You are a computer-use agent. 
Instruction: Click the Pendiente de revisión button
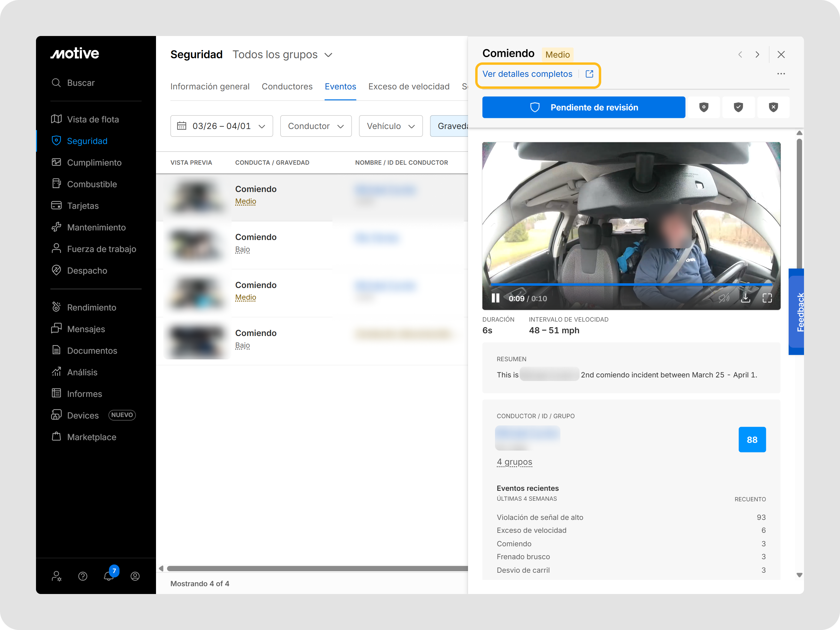point(583,107)
